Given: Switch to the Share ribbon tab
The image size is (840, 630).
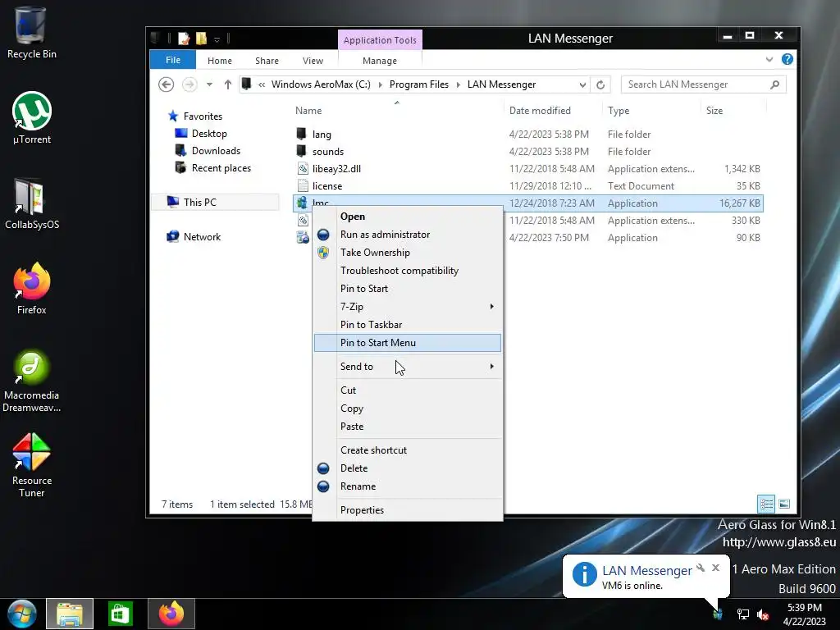Looking at the screenshot, I should click(267, 61).
